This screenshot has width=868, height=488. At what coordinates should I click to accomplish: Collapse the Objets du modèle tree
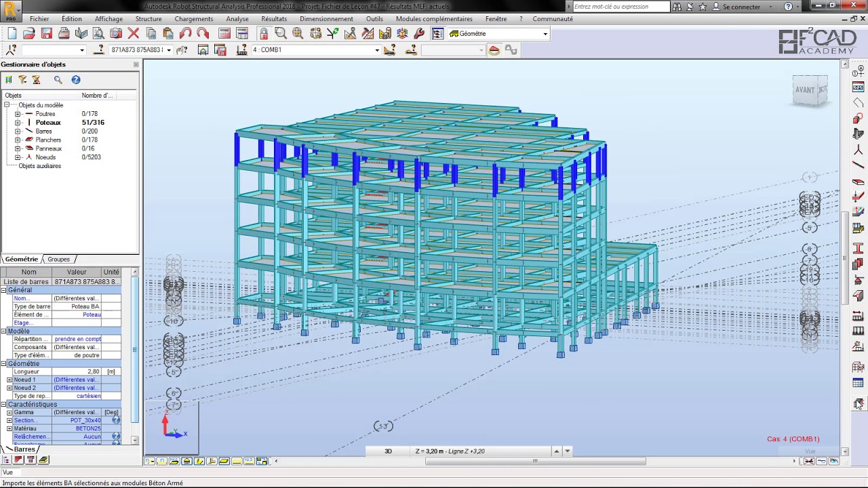pyautogui.click(x=7, y=105)
